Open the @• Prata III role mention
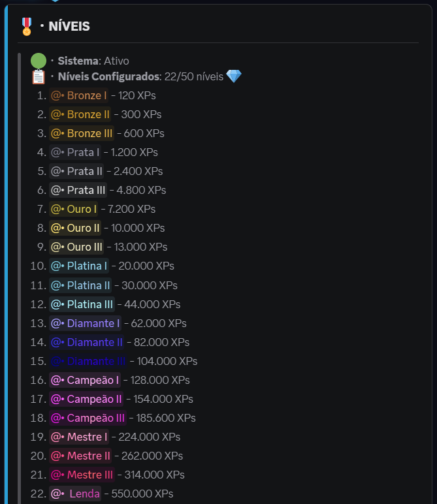This screenshot has width=437, height=504. 78,190
